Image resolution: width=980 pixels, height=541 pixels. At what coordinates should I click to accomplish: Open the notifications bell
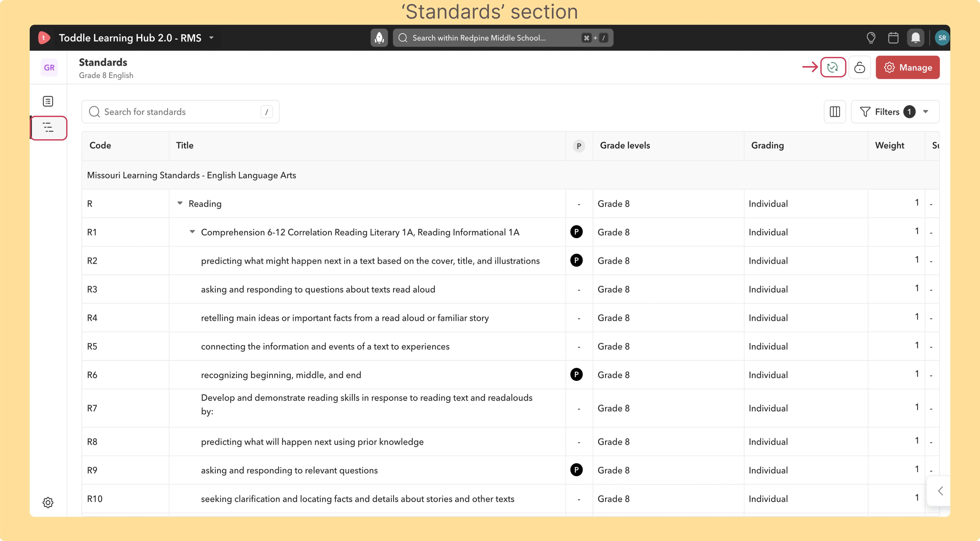pos(915,38)
